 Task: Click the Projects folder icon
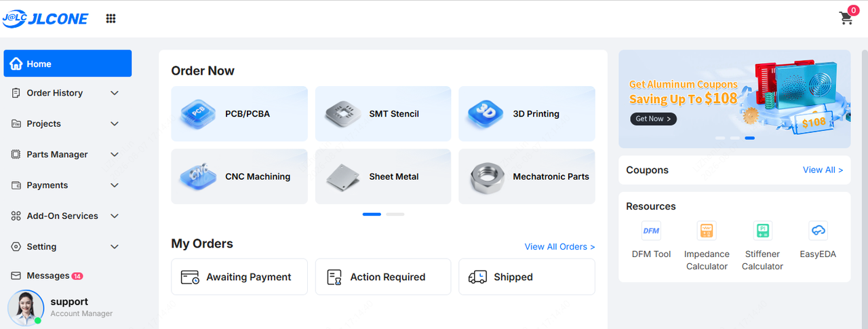pos(16,123)
